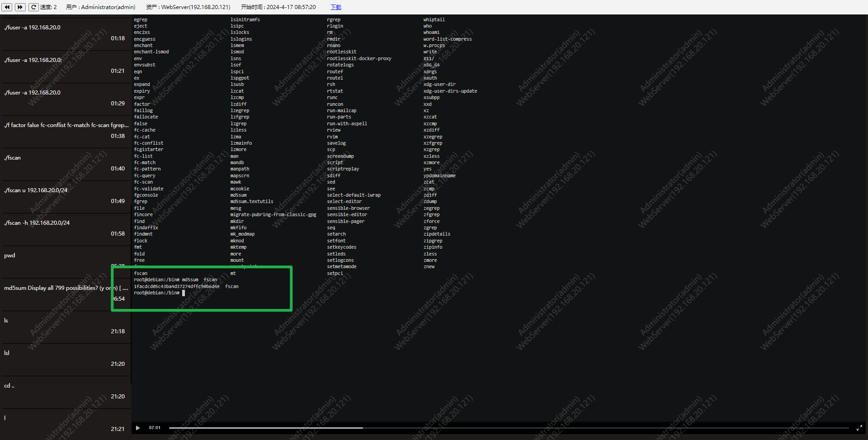
Task: Click the restart replay circular arrow button
Action: tap(33, 7)
